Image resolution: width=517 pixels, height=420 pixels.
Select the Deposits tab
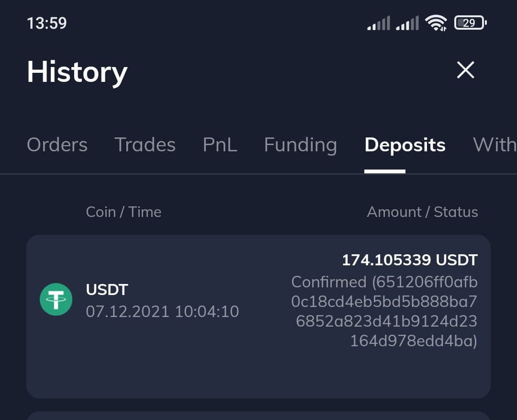[x=405, y=145]
